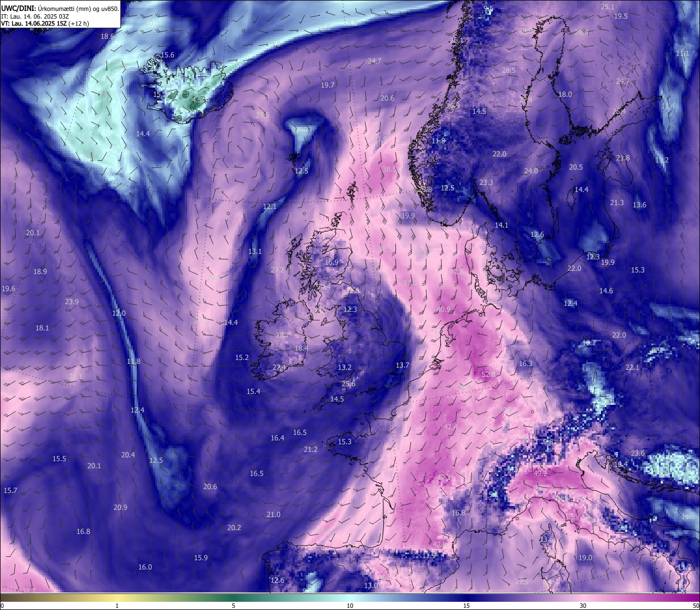Click the 26.5 value over northern Scandinavia
Screen dimensions: 700x610
pos(509,71)
